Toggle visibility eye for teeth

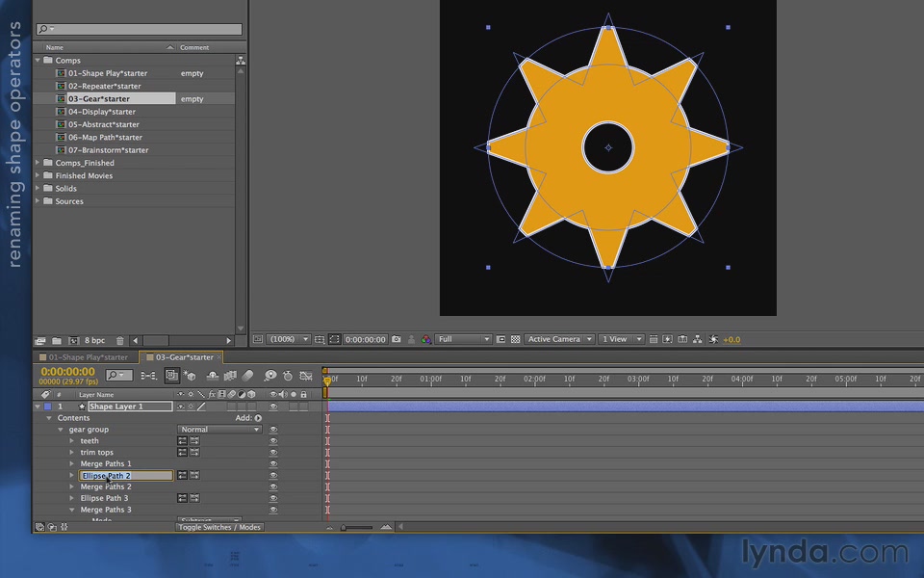(272, 440)
